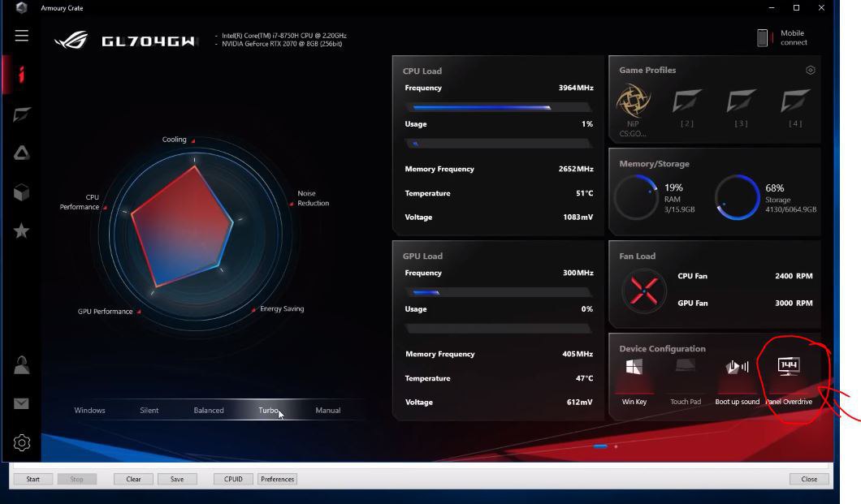Screen dimensions: 861x504
Task: Select the Manual operating mode
Action: click(328, 410)
